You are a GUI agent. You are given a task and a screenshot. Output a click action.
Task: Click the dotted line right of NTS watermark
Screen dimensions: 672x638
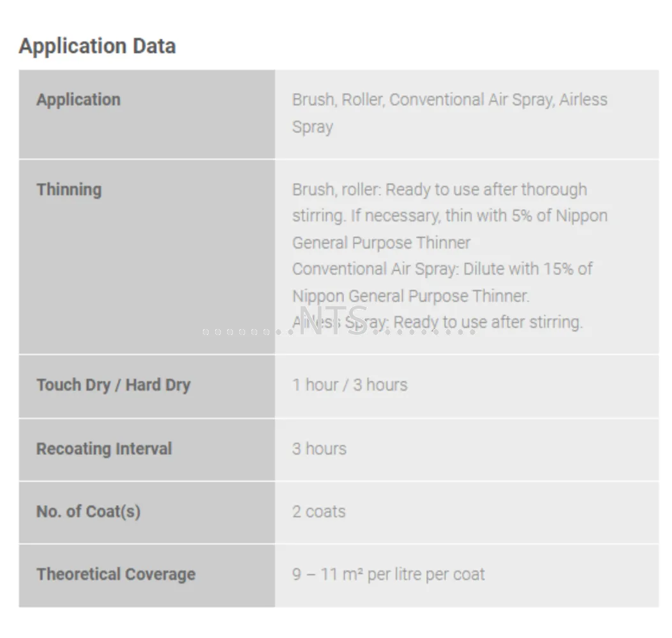pos(424,332)
